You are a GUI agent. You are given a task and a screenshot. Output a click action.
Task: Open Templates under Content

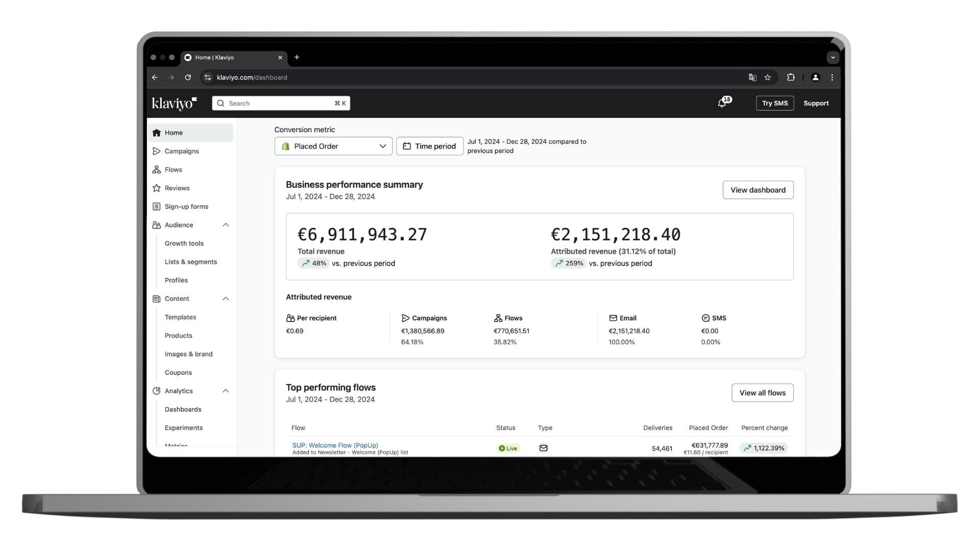pyautogui.click(x=180, y=317)
